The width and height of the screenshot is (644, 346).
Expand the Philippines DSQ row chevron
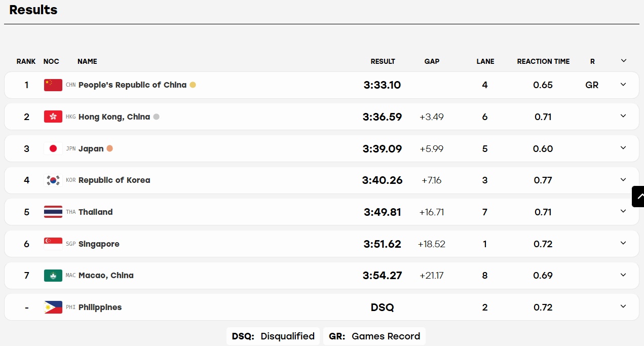coord(624,306)
